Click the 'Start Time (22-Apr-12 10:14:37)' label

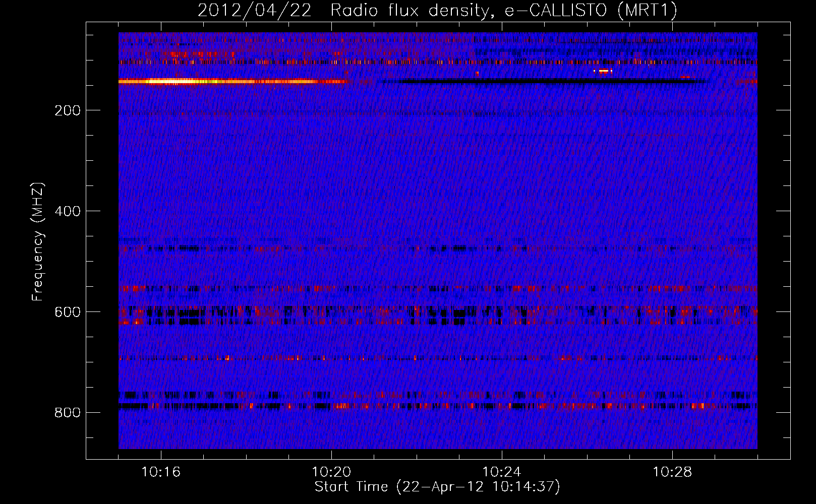(x=437, y=487)
